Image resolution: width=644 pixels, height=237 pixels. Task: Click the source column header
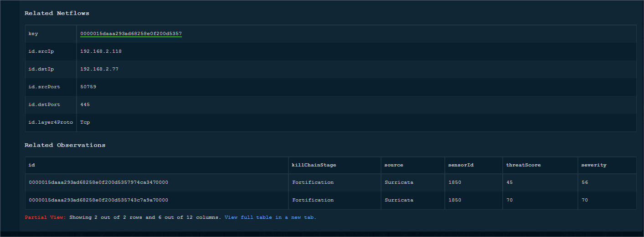click(x=394, y=165)
